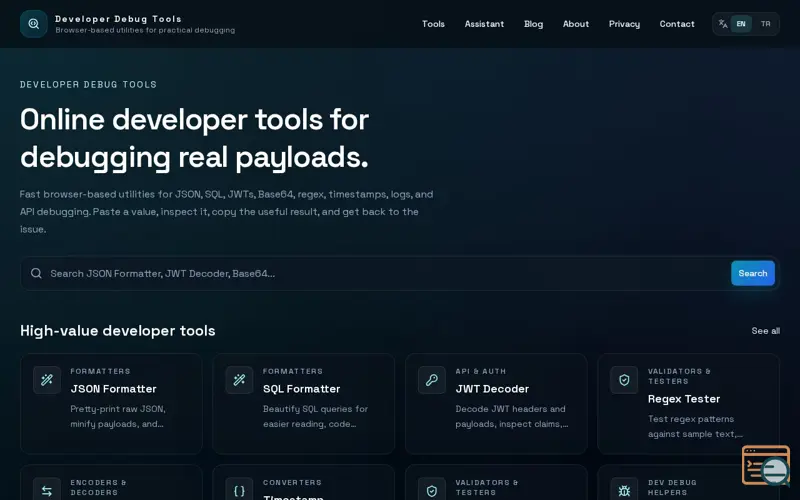Click the Dev Debug Helpers bug icon
This screenshot has width=800, height=500.
[x=624, y=491]
